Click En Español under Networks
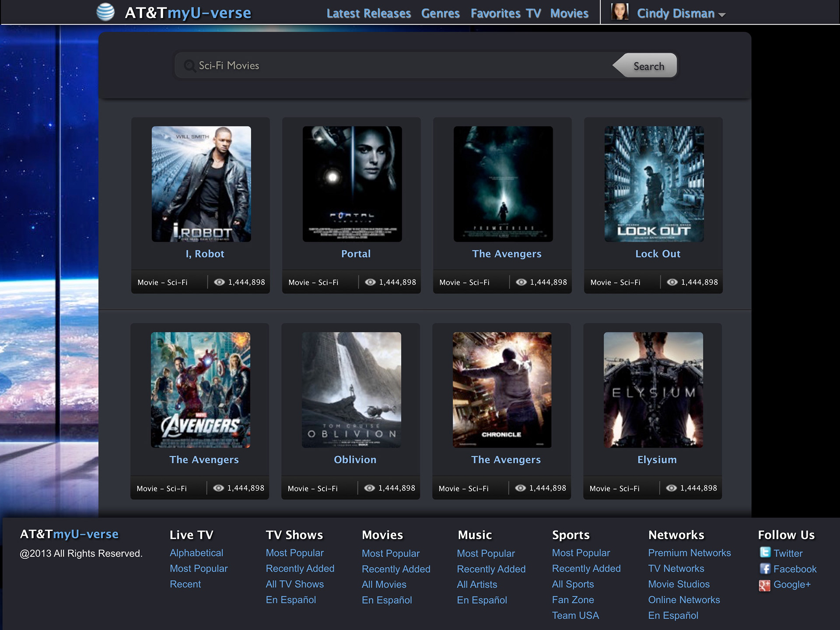 [x=673, y=616]
